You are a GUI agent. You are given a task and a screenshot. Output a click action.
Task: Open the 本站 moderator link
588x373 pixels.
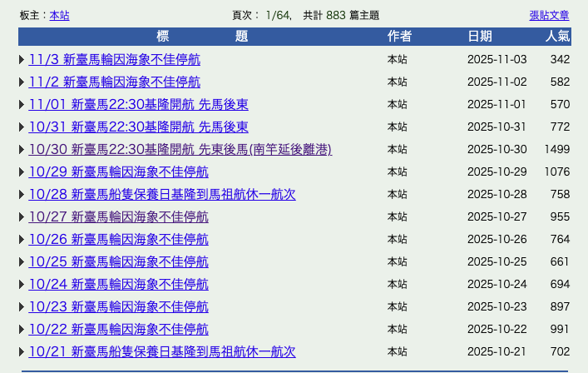60,15
